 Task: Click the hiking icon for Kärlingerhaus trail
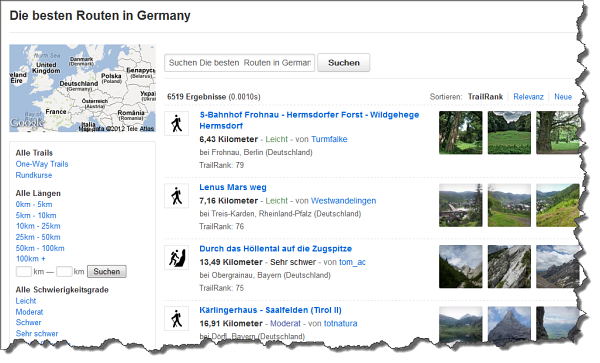(176, 319)
